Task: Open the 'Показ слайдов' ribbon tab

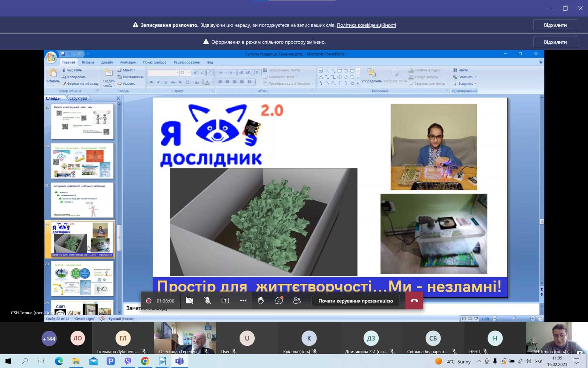Action: (154, 62)
